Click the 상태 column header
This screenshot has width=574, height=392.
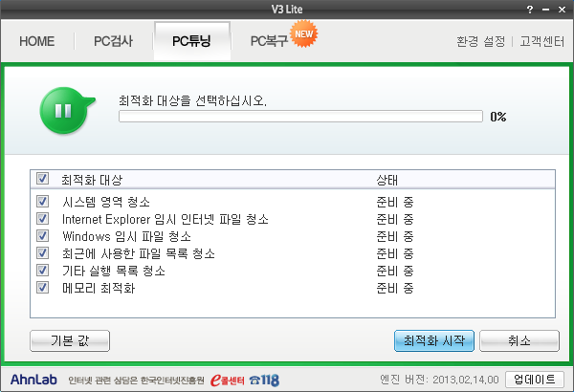(386, 180)
